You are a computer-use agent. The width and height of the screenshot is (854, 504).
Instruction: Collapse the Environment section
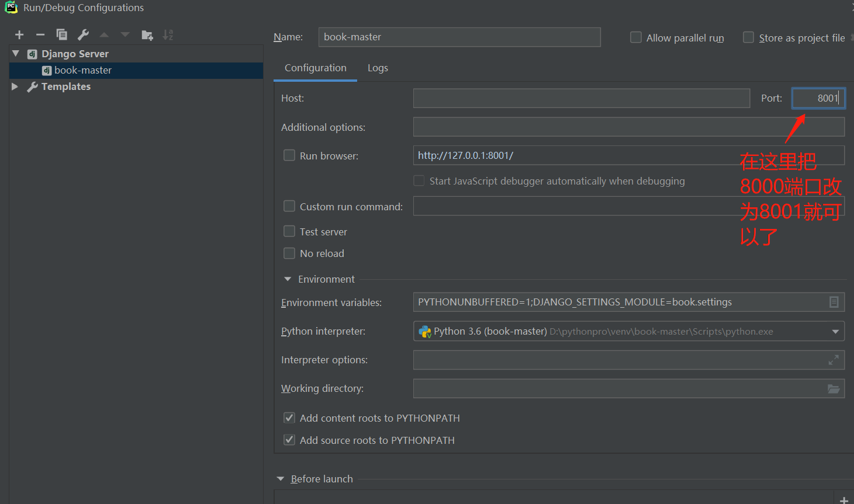tap(288, 279)
